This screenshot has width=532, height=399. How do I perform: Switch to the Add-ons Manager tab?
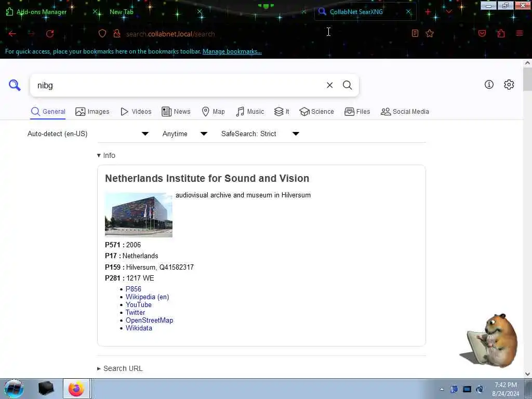(42, 12)
